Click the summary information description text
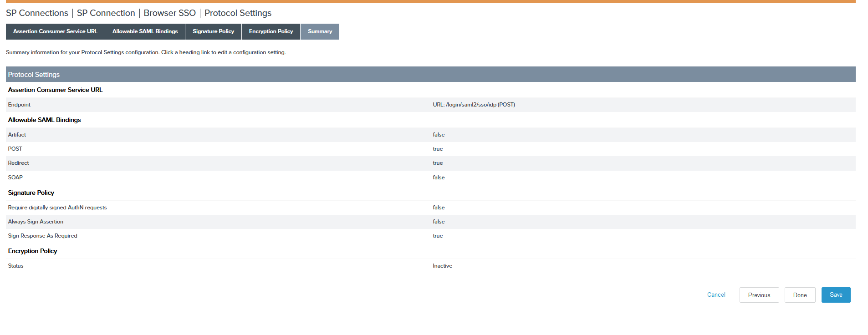The image size is (868, 335). coord(146,52)
